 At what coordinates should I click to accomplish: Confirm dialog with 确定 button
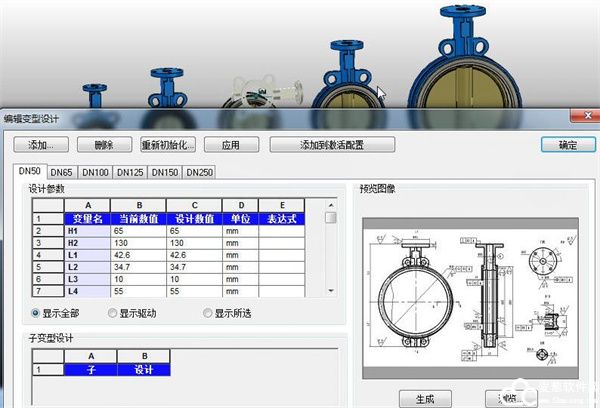(567, 145)
